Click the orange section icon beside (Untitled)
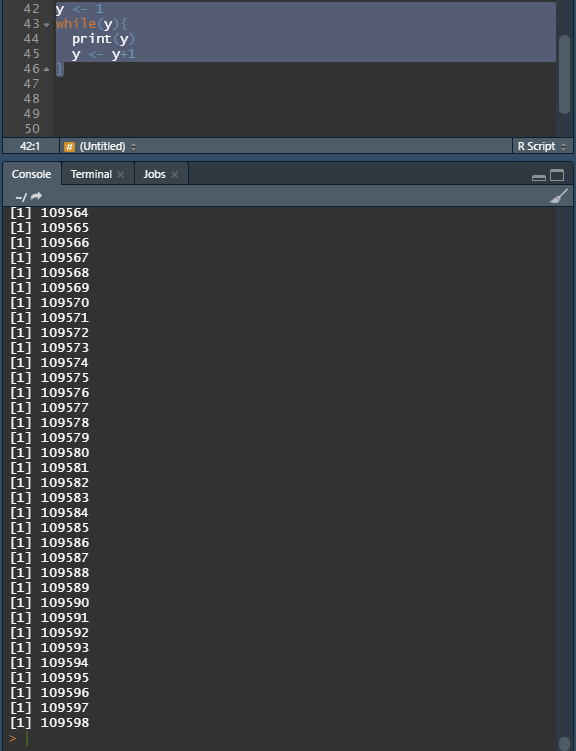This screenshot has height=751, width=576. pyautogui.click(x=69, y=147)
